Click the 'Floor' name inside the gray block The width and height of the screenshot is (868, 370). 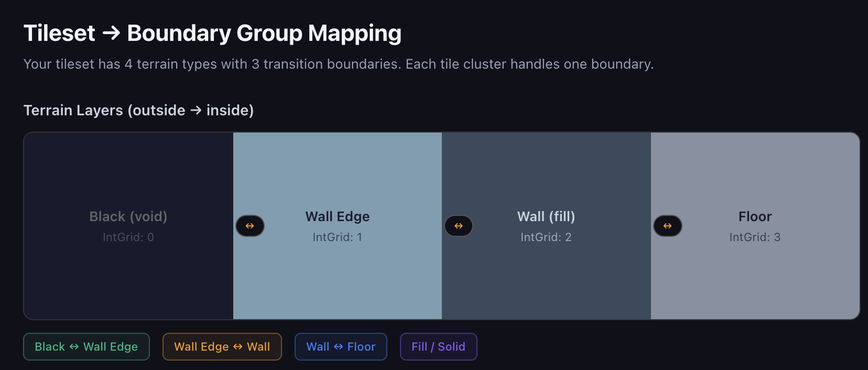[x=755, y=216]
